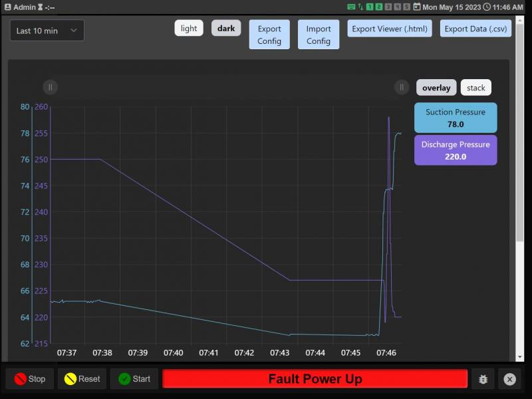Open the Last 10 min time range dropdown
Screen dimensions: 532x399
coord(47,31)
